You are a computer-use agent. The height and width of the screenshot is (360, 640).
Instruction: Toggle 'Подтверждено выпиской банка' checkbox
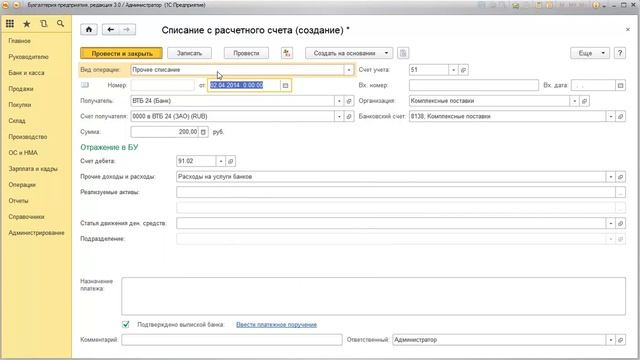click(126, 324)
